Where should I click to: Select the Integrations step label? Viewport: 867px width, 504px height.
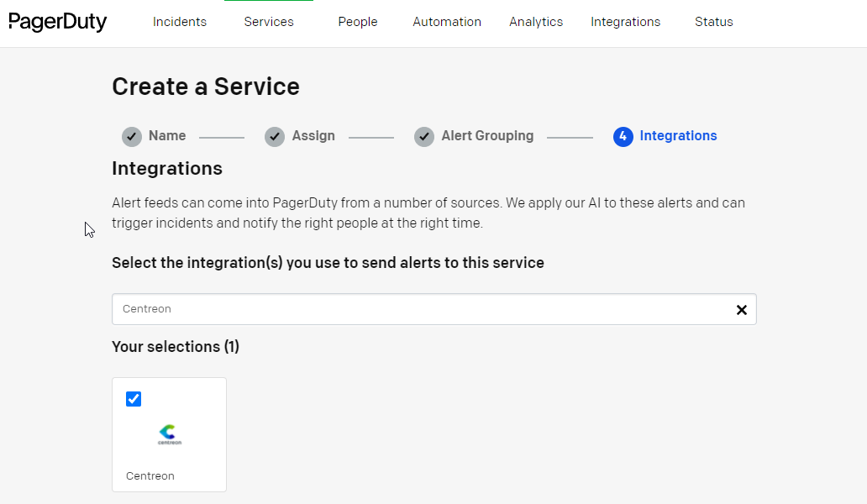tap(679, 136)
